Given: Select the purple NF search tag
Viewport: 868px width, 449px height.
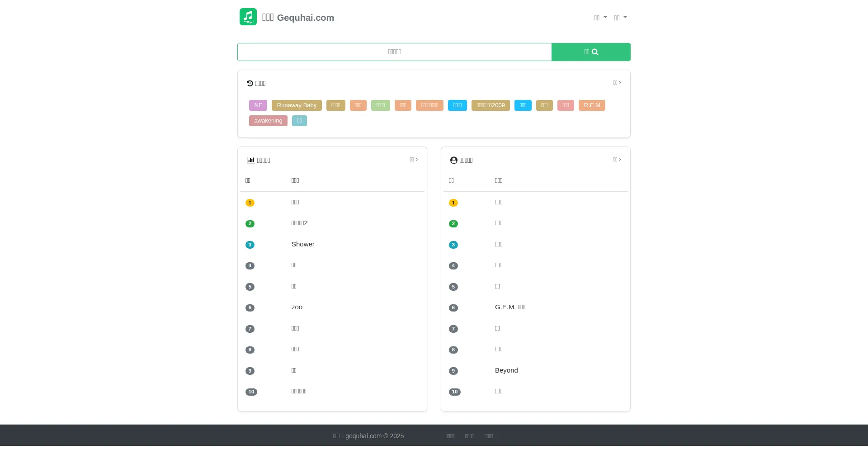Looking at the screenshot, I should (x=258, y=105).
